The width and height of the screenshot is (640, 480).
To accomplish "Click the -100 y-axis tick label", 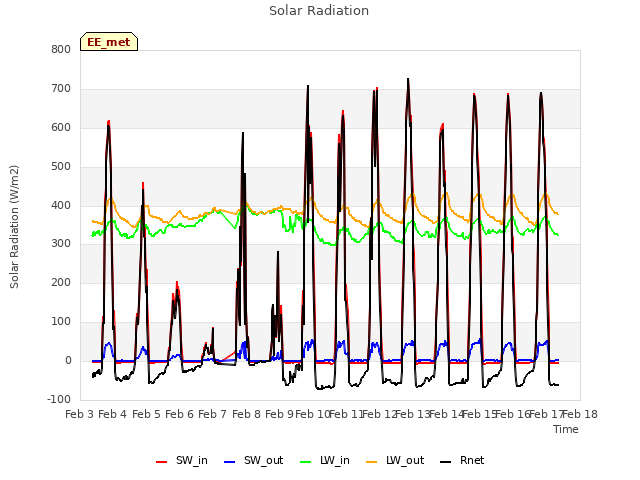I will pyautogui.click(x=59, y=399).
